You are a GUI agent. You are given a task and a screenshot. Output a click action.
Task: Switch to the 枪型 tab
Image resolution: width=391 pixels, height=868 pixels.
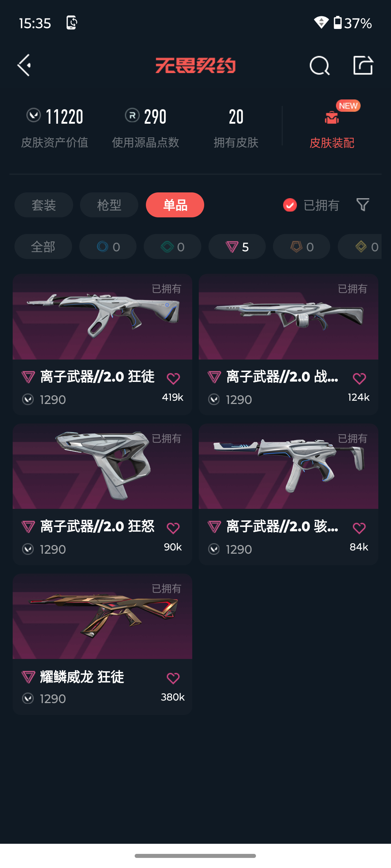pos(109,205)
